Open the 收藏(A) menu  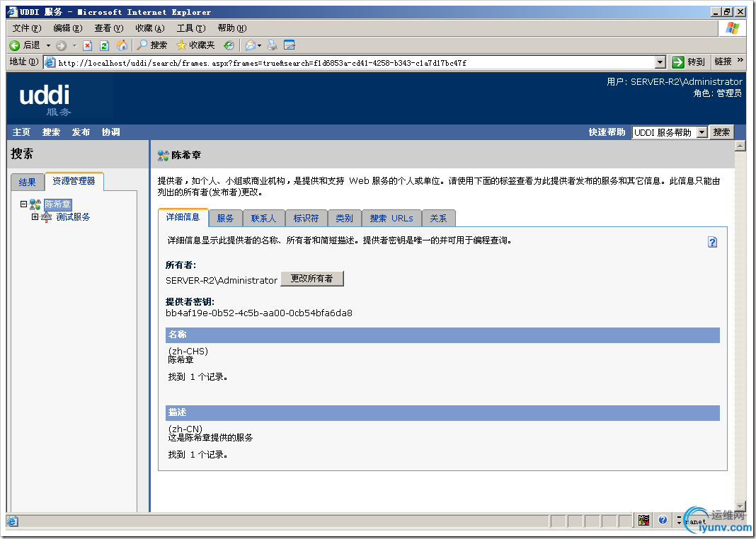[x=150, y=28]
